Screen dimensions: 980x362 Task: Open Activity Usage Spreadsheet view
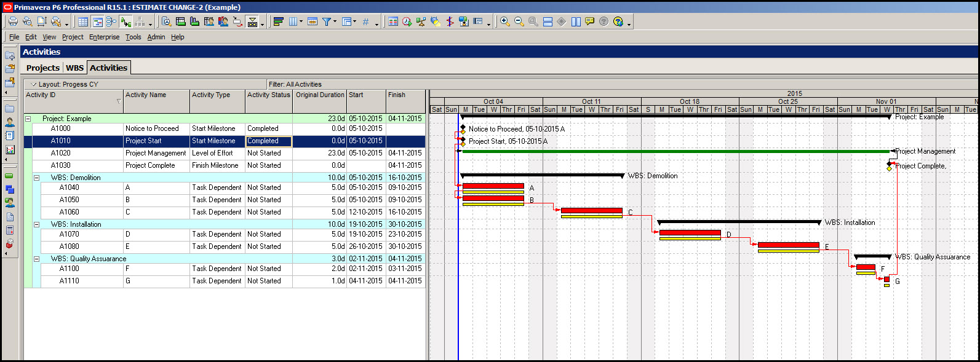click(181, 22)
